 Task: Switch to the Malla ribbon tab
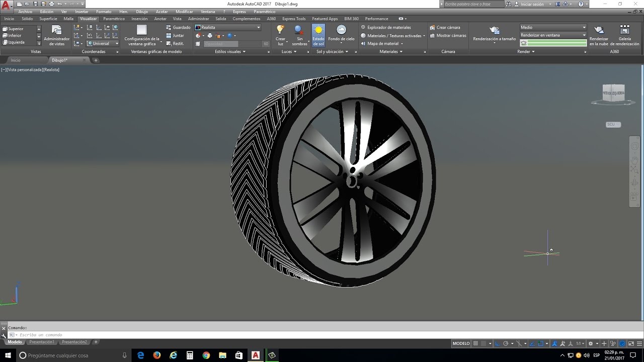[x=68, y=19]
